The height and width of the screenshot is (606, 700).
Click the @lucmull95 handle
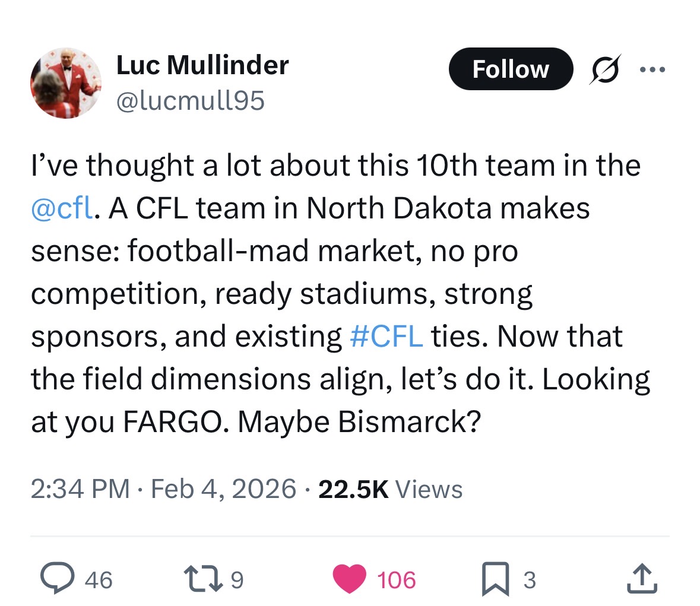(190, 101)
